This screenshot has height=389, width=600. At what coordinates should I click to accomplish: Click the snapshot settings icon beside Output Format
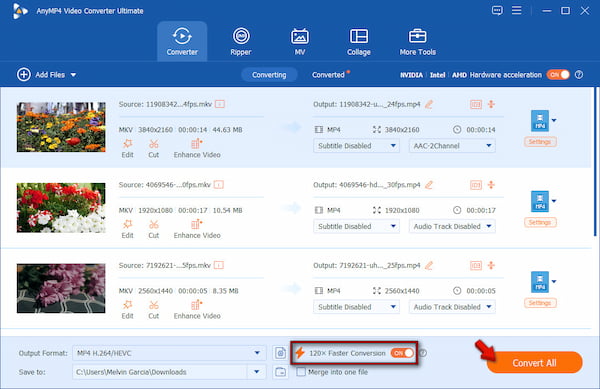click(280, 353)
